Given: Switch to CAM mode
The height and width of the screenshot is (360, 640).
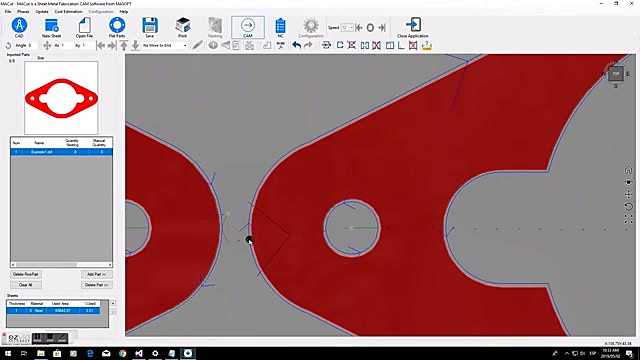Looking at the screenshot, I should 248,27.
